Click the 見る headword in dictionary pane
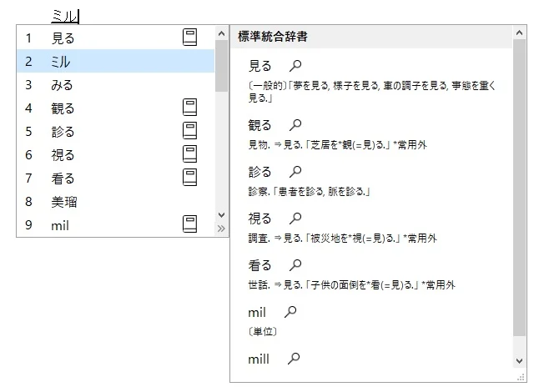The image size is (534, 392). coord(259,66)
